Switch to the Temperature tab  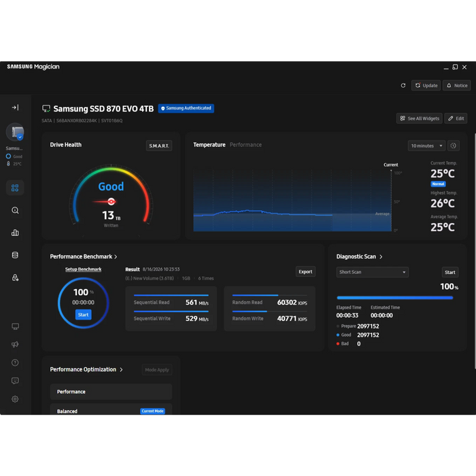point(209,145)
